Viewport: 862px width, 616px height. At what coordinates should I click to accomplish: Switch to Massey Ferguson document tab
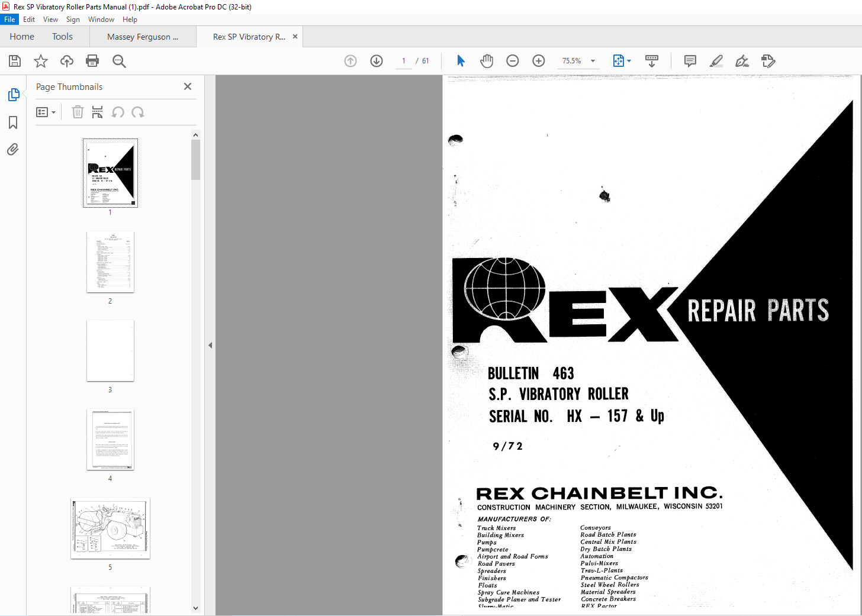(143, 37)
